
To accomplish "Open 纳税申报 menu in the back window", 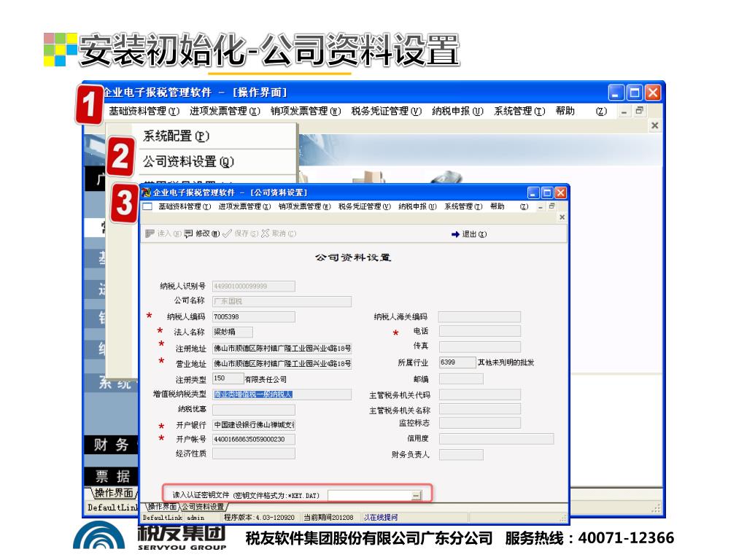I will coord(457,111).
